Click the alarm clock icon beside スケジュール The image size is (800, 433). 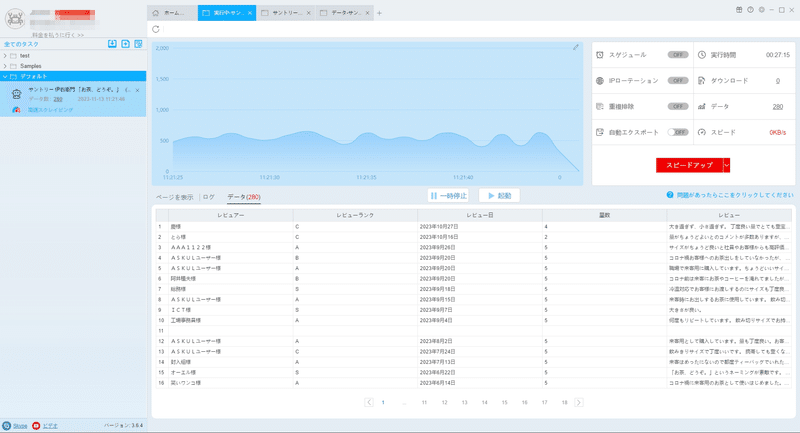coord(600,55)
